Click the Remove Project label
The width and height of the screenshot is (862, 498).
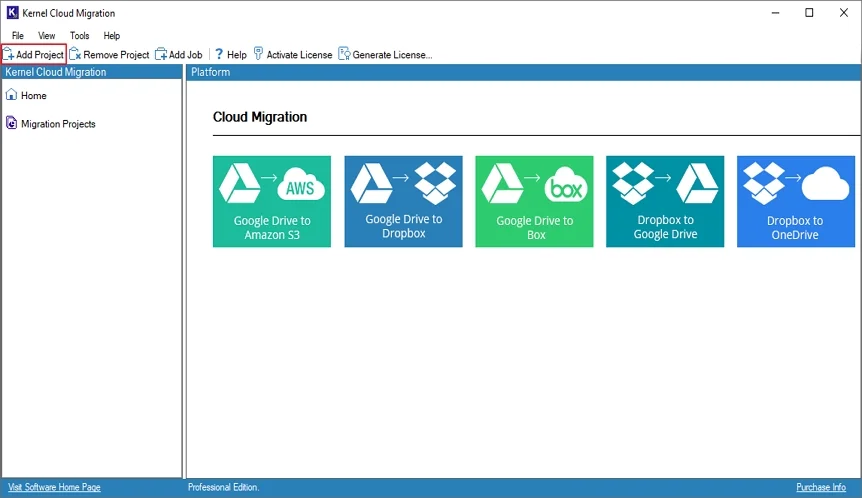116,55
